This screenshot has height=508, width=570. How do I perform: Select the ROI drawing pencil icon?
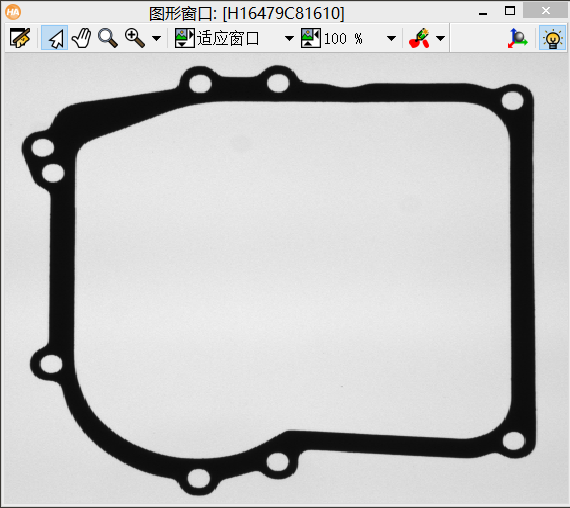[420, 38]
